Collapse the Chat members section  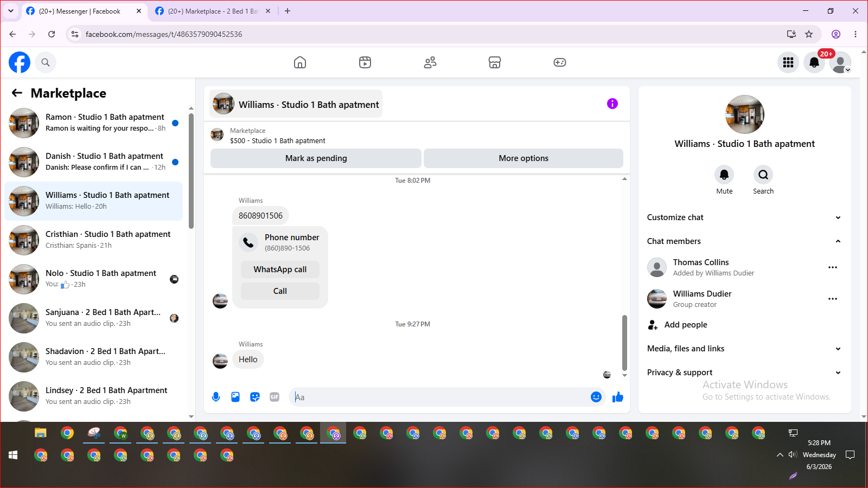pyautogui.click(x=744, y=241)
